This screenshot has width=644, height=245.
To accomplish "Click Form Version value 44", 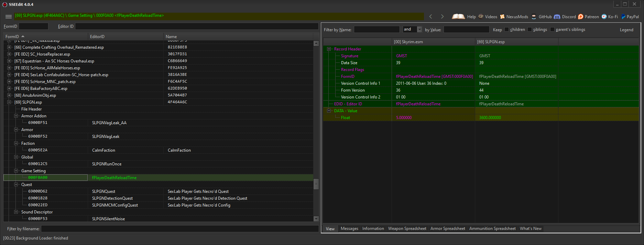I will point(481,90).
